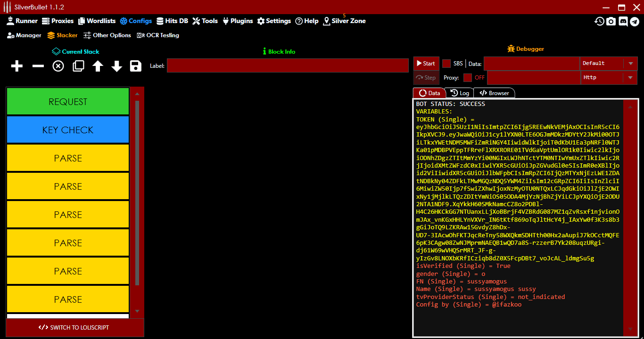The height and width of the screenshot is (339, 644).
Task: Click the Block Info header
Action: (279, 52)
